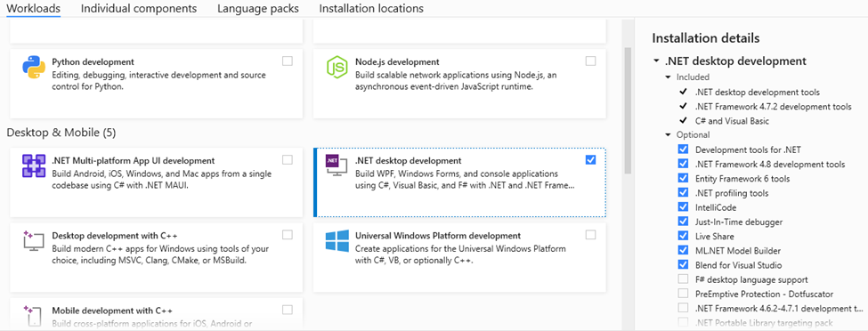Click the Mobile development with C++ icon
Screen dimensions: 868x331
[33, 316]
